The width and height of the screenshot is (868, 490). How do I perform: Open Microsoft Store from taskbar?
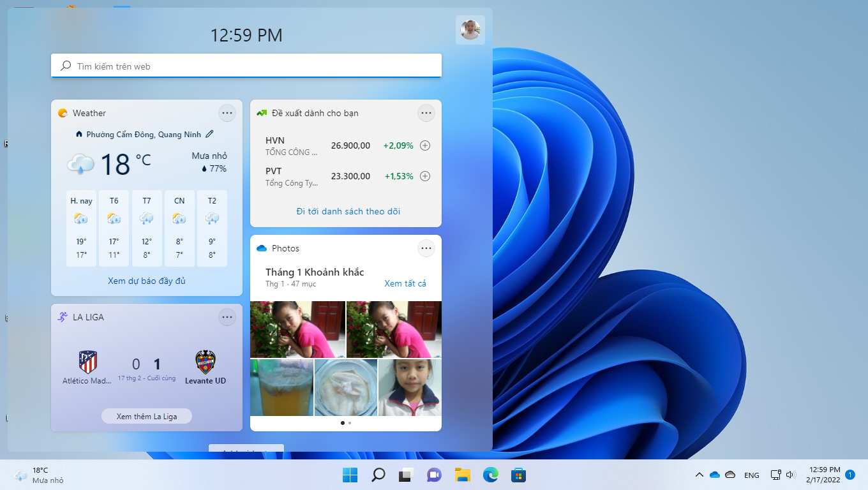coord(518,475)
